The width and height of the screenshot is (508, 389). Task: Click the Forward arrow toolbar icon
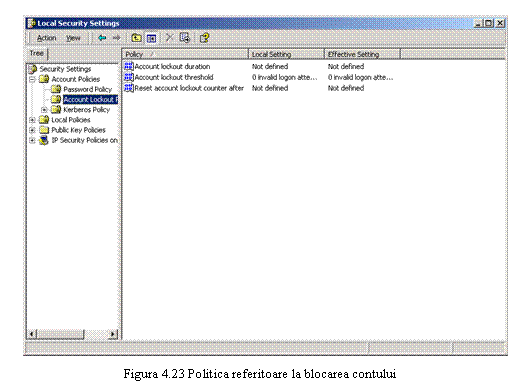click(x=116, y=38)
